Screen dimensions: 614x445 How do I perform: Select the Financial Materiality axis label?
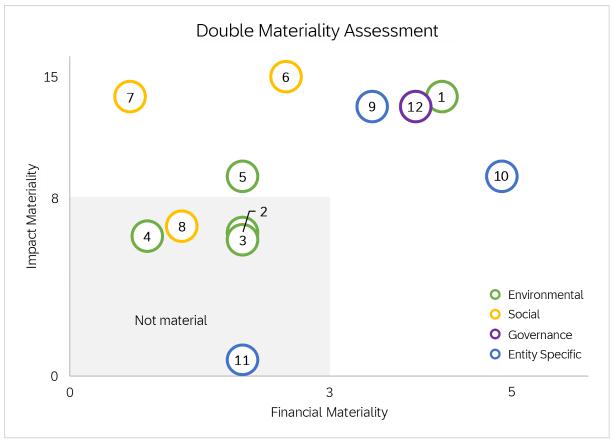[x=329, y=411]
